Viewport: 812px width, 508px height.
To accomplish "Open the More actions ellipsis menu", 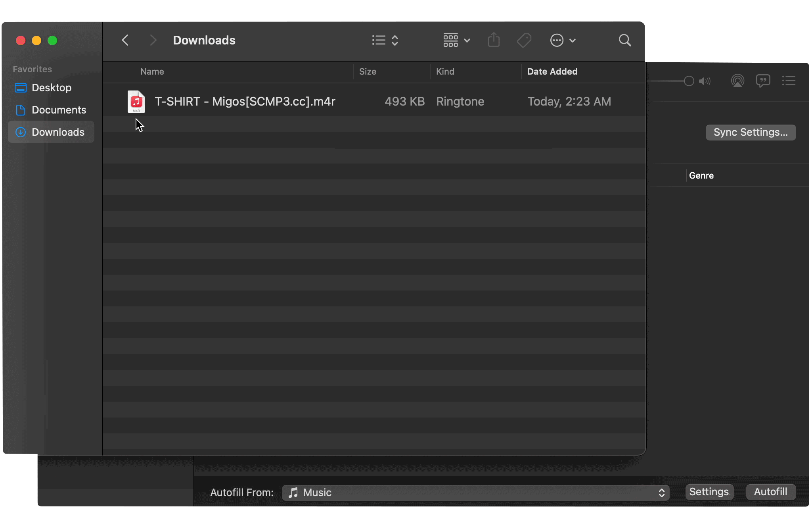I will point(563,40).
